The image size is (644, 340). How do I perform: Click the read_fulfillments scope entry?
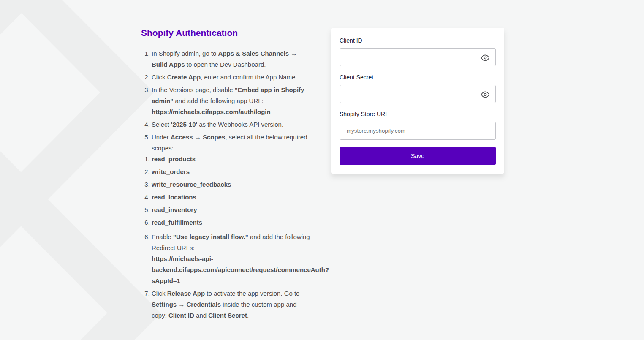point(177,223)
